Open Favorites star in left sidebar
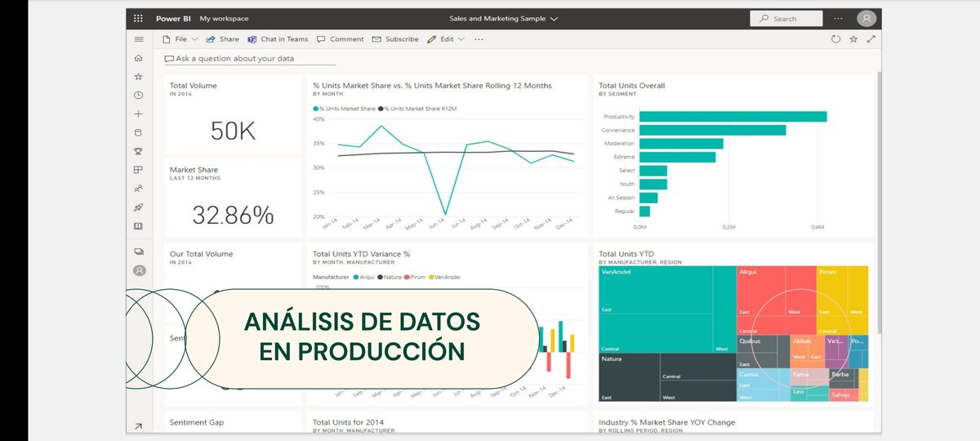980x441 pixels. pyautogui.click(x=139, y=77)
